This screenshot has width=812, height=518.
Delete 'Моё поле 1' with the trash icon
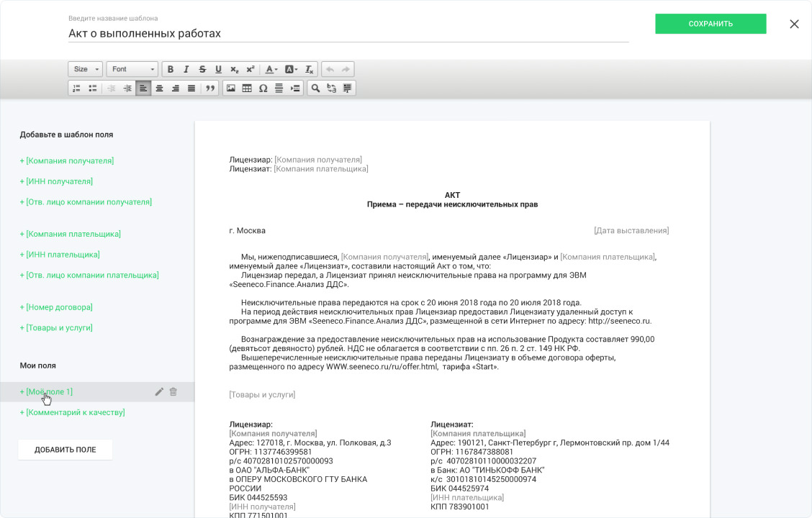pos(173,392)
